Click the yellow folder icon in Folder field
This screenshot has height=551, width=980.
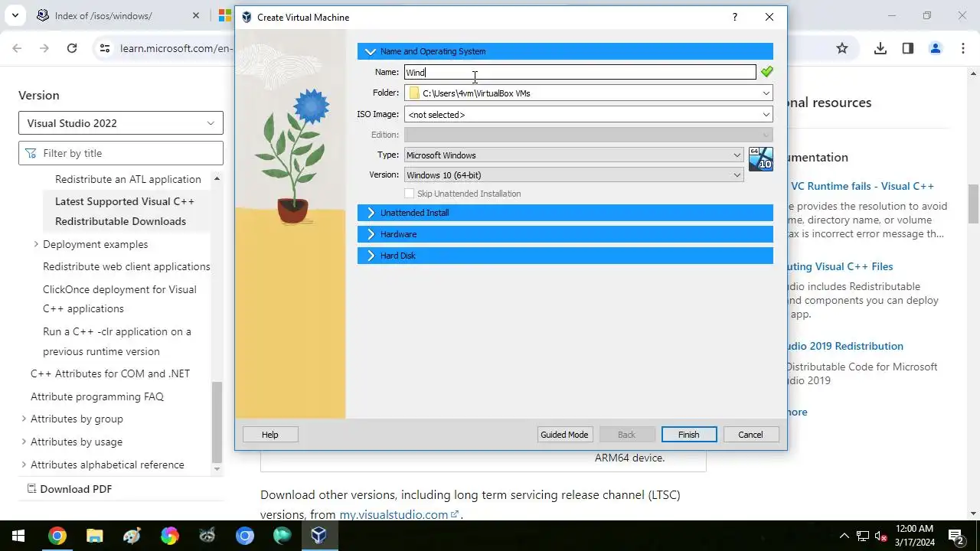click(414, 93)
